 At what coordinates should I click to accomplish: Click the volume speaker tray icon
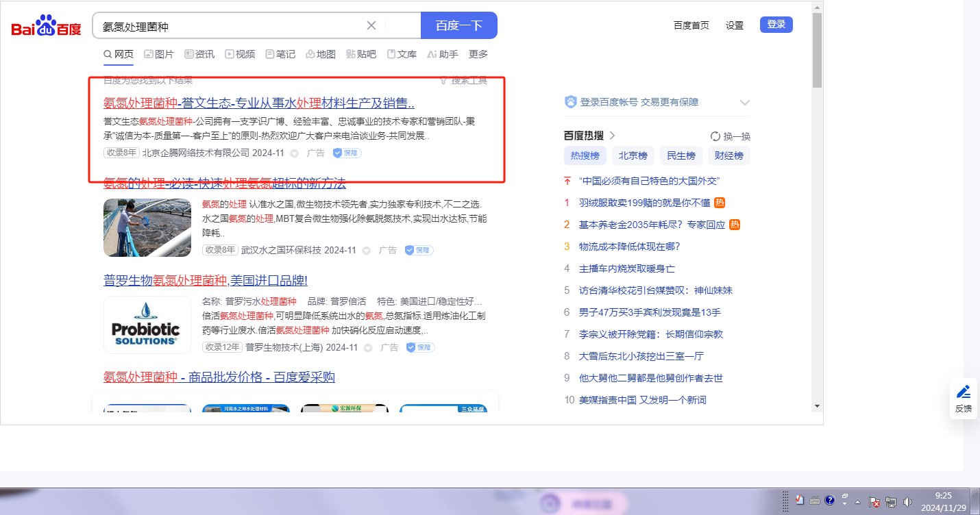click(x=908, y=501)
